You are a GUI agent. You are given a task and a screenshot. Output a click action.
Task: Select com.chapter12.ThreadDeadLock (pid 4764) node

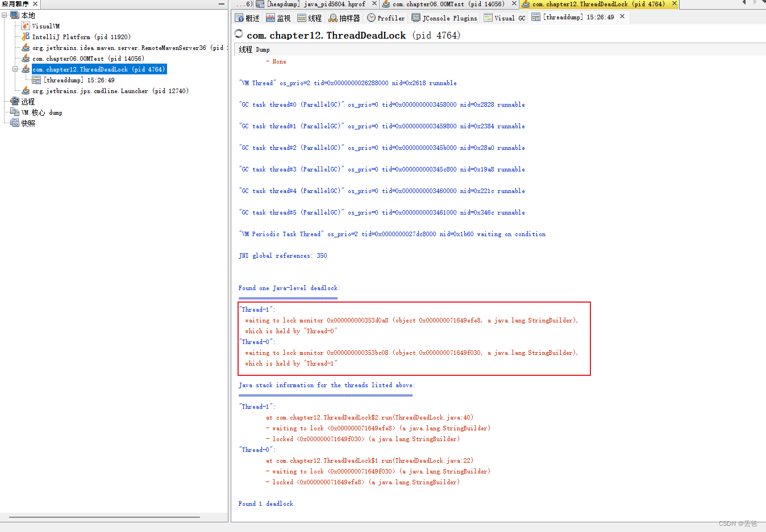point(99,69)
